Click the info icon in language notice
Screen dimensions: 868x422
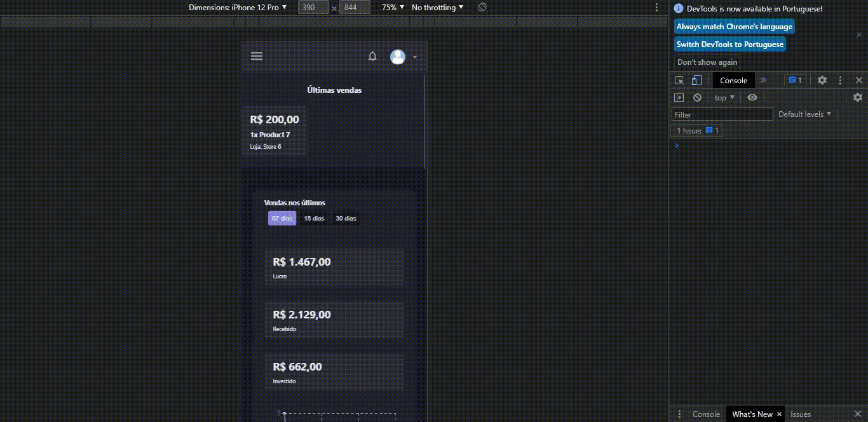coord(679,9)
